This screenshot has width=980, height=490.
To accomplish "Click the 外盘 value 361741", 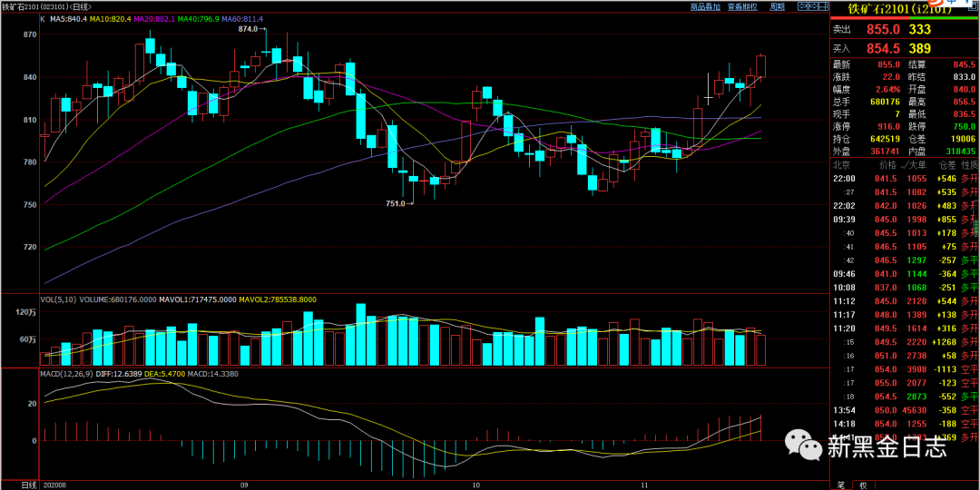I will coord(885,151).
